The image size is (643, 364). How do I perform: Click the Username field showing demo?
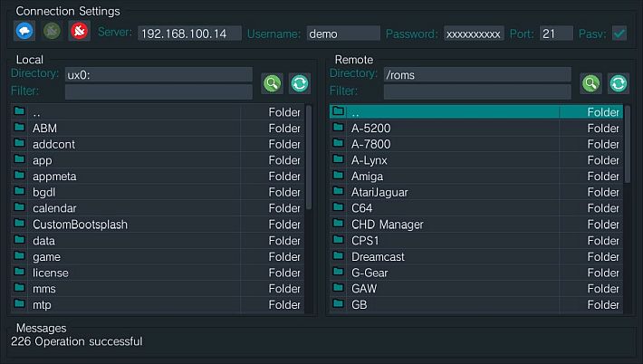coord(343,34)
